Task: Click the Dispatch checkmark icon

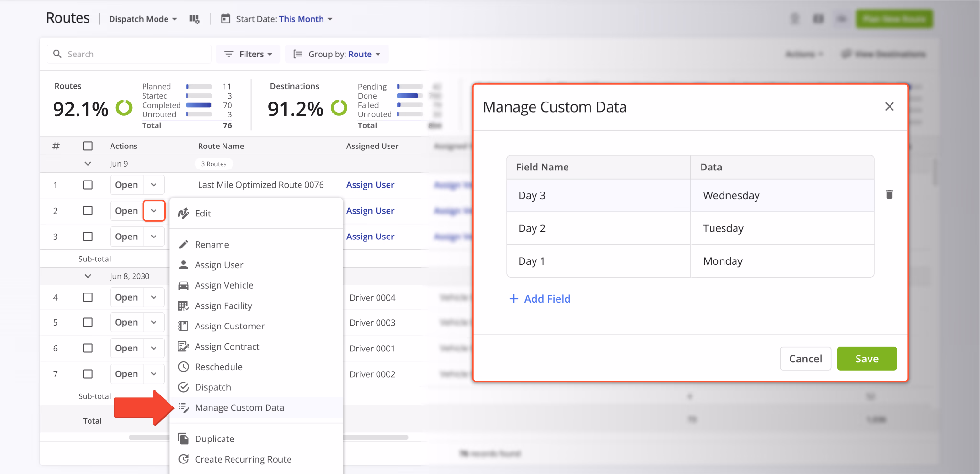Action: click(183, 387)
